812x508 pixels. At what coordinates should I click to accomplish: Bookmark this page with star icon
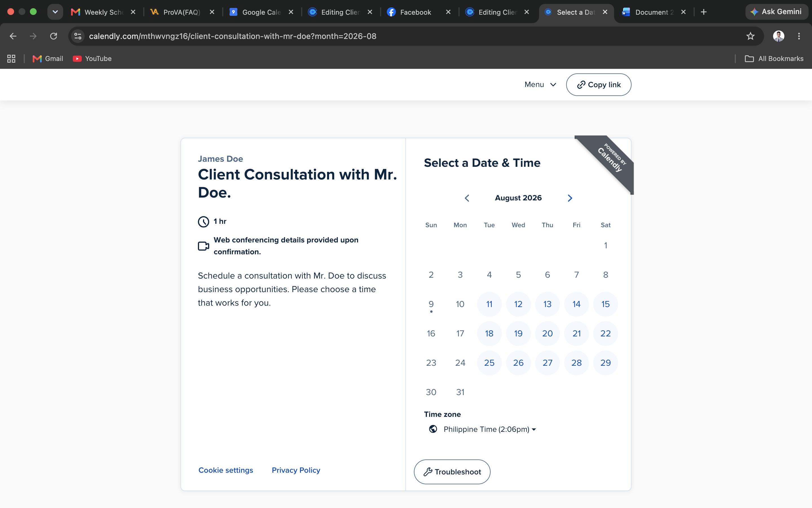click(750, 36)
